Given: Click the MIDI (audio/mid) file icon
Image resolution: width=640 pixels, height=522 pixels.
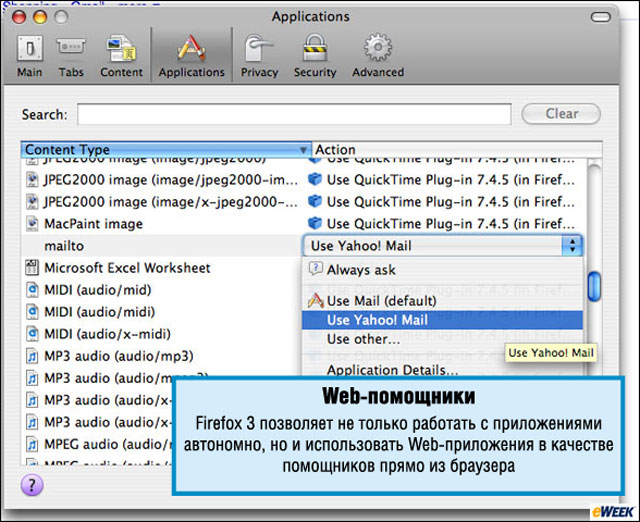Looking at the screenshot, I should [x=32, y=290].
